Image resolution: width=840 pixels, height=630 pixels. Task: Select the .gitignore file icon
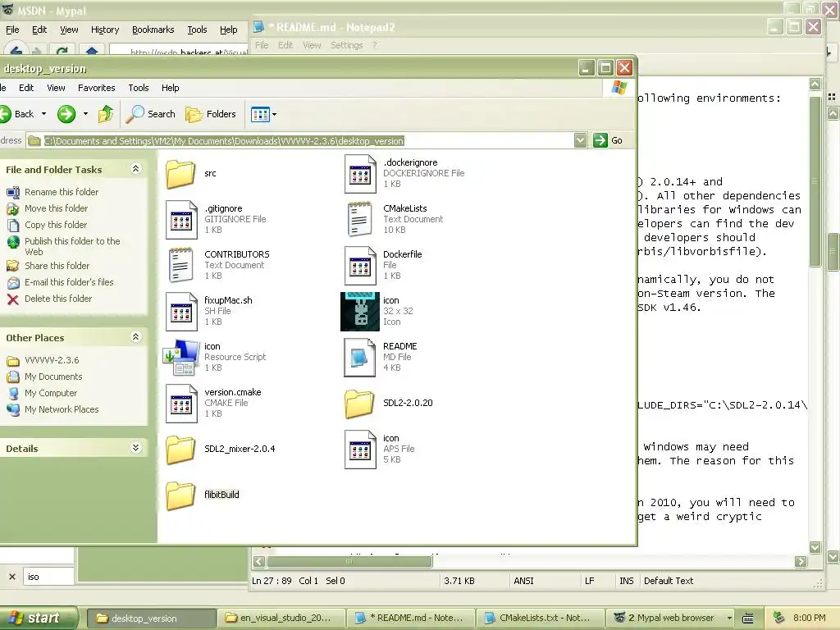[181, 220]
